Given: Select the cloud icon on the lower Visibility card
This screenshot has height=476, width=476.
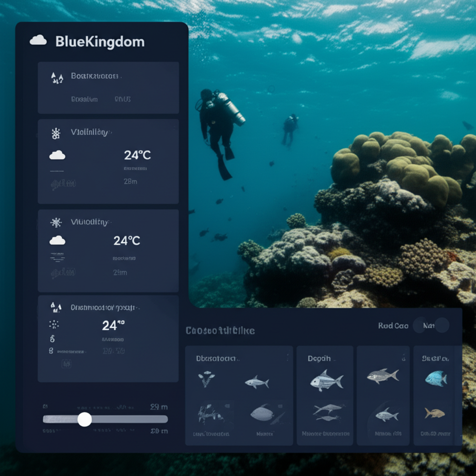Looking at the screenshot, I should 57,240.
